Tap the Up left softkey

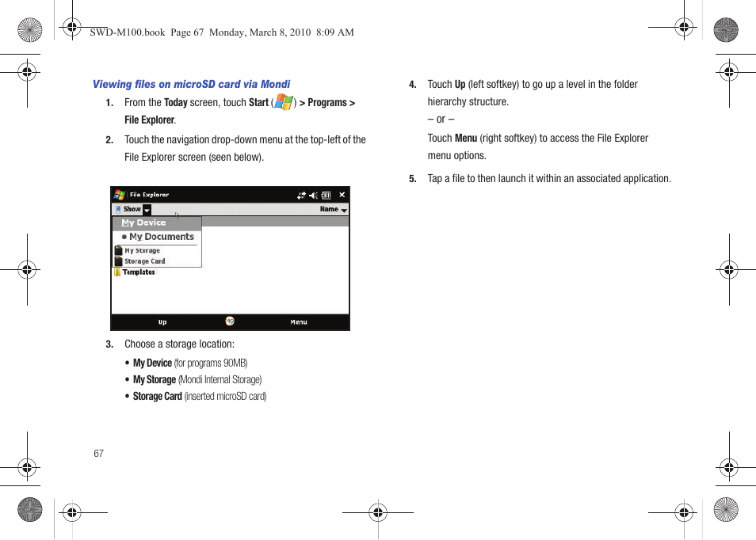point(162,322)
